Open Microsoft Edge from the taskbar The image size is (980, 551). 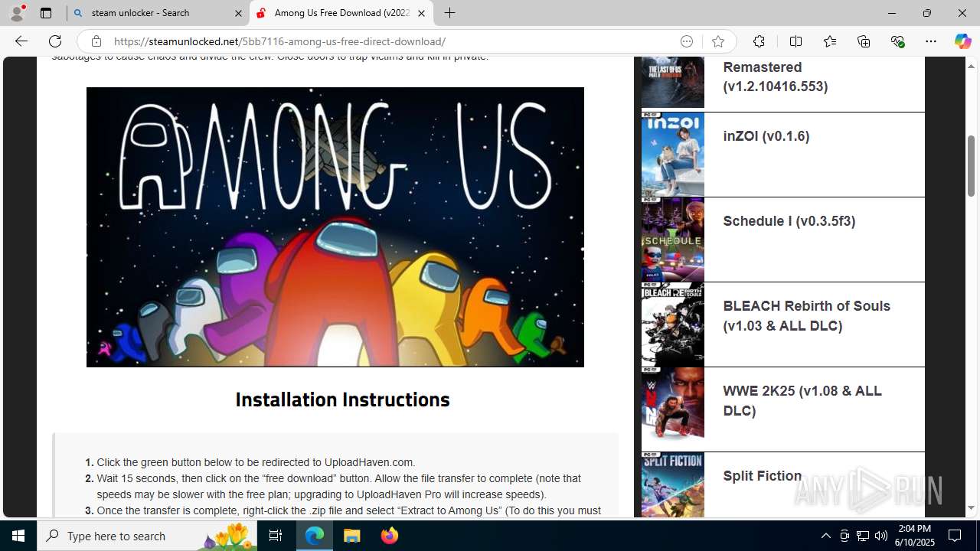[x=315, y=536]
